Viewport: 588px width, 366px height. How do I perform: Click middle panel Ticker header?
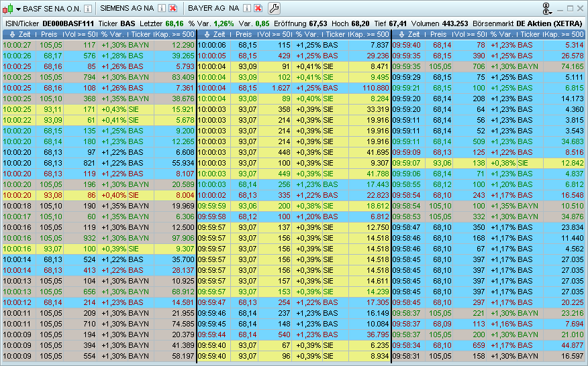(335, 34)
